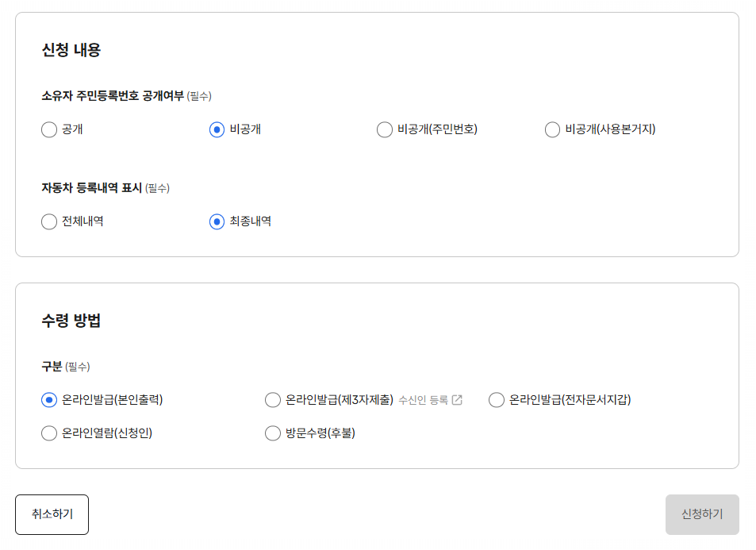
Task: Select 방문수령(후불) radio button
Action: coord(273,433)
